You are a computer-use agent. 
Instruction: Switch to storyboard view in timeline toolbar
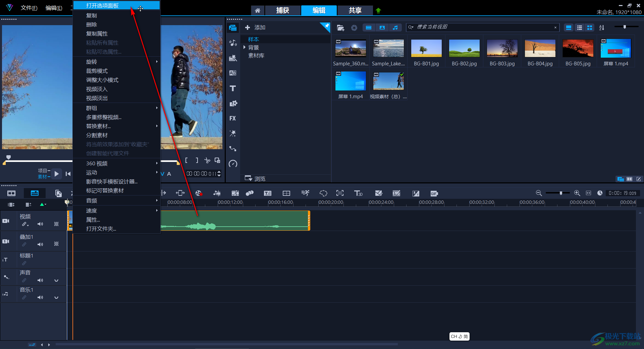coord(11,193)
